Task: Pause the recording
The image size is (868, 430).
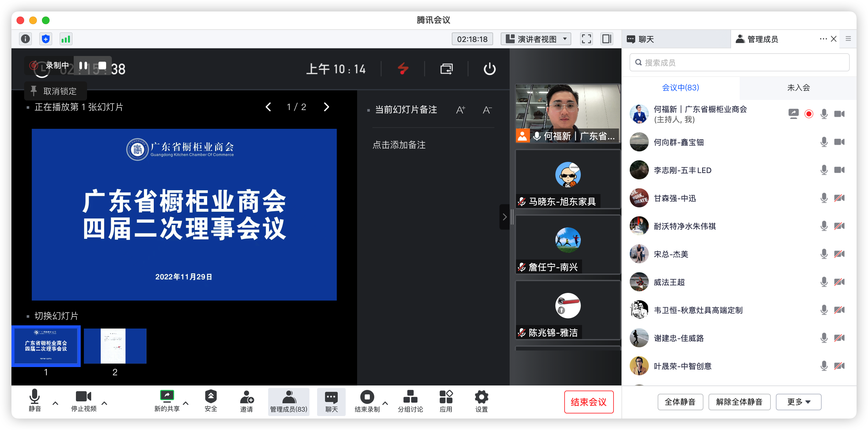Action: tap(83, 66)
